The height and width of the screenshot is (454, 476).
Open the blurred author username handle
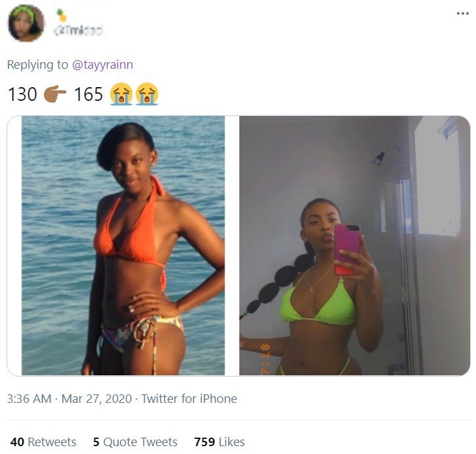tap(78, 31)
